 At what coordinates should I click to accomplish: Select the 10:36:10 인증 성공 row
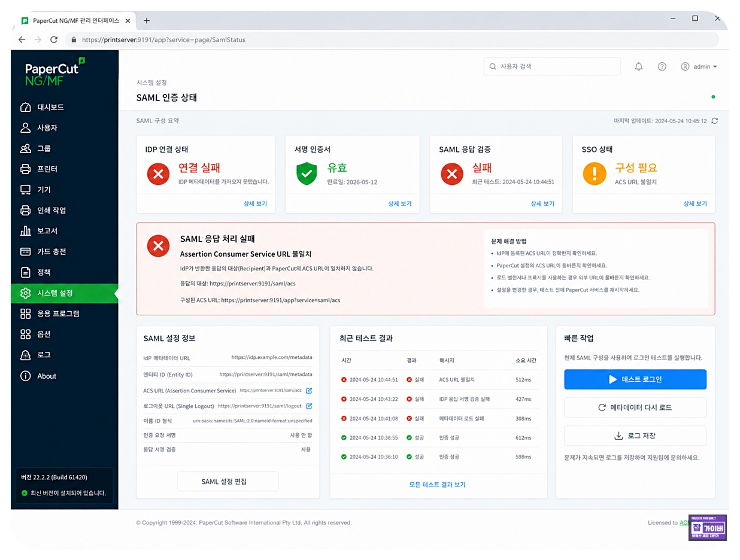tap(439, 456)
